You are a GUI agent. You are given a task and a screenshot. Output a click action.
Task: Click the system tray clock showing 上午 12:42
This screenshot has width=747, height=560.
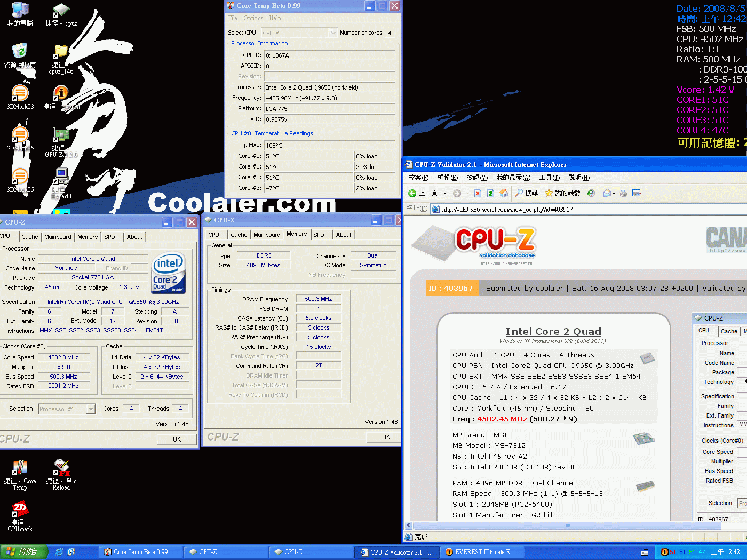click(725, 552)
